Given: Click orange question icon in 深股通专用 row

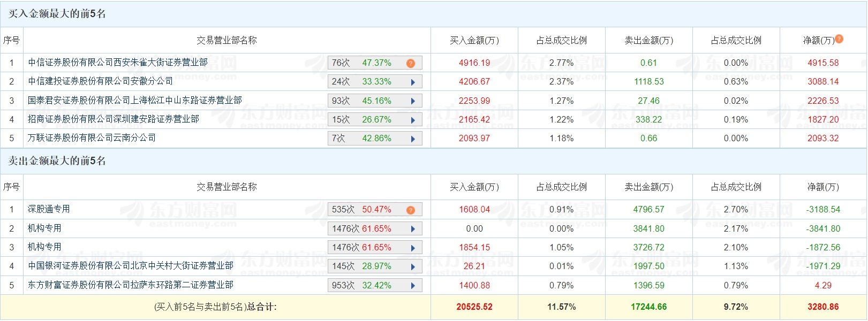Looking at the screenshot, I should click(x=411, y=210).
